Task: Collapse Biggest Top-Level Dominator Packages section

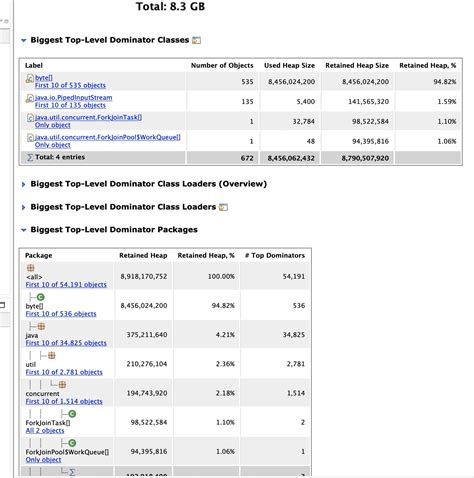Action: (x=23, y=230)
